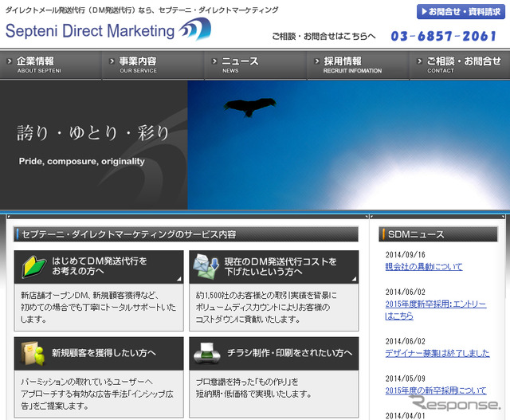
Task: Click the printer icon for flyer production
Action: coord(206,352)
